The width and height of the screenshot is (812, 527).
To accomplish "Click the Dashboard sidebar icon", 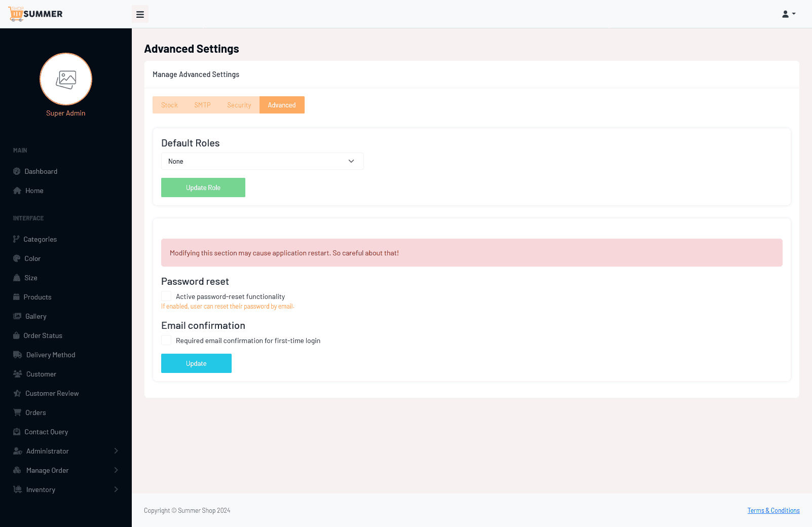I will pos(17,171).
